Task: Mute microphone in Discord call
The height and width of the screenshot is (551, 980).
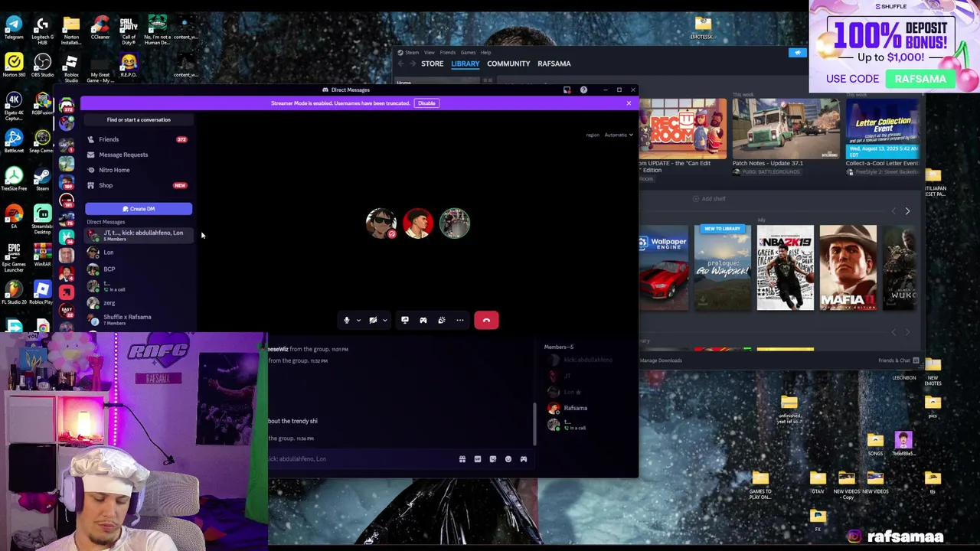Action: coord(346,320)
